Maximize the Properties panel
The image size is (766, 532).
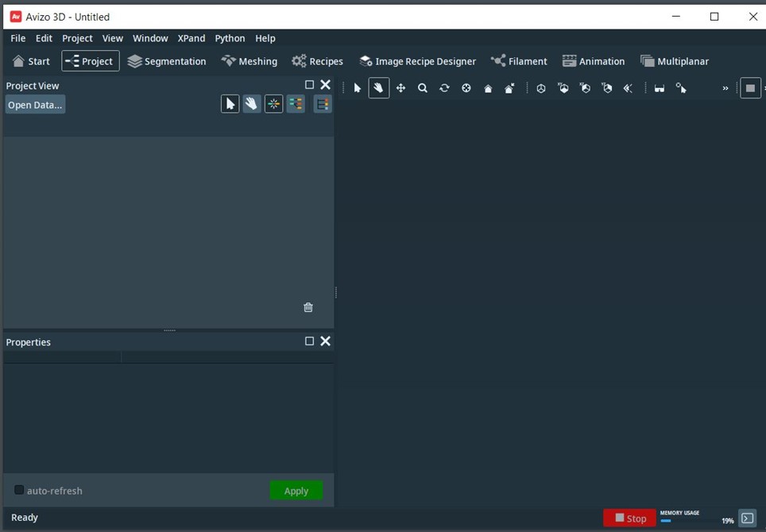[x=309, y=341]
